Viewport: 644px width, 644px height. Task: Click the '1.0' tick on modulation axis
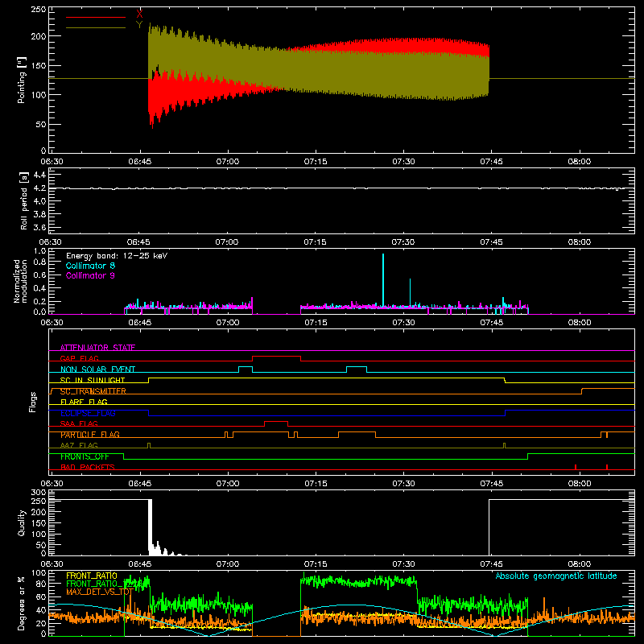(x=39, y=251)
